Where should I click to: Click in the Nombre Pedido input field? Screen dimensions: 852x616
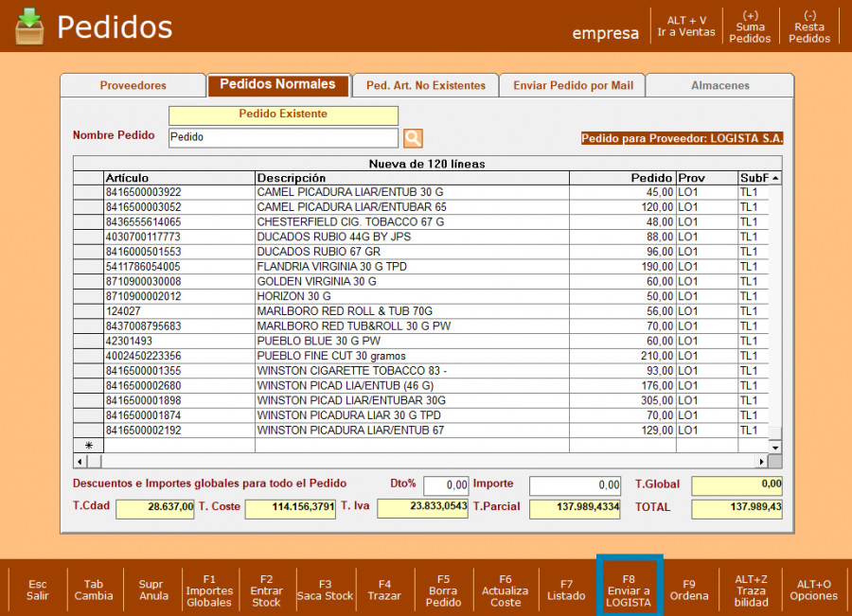pos(282,137)
